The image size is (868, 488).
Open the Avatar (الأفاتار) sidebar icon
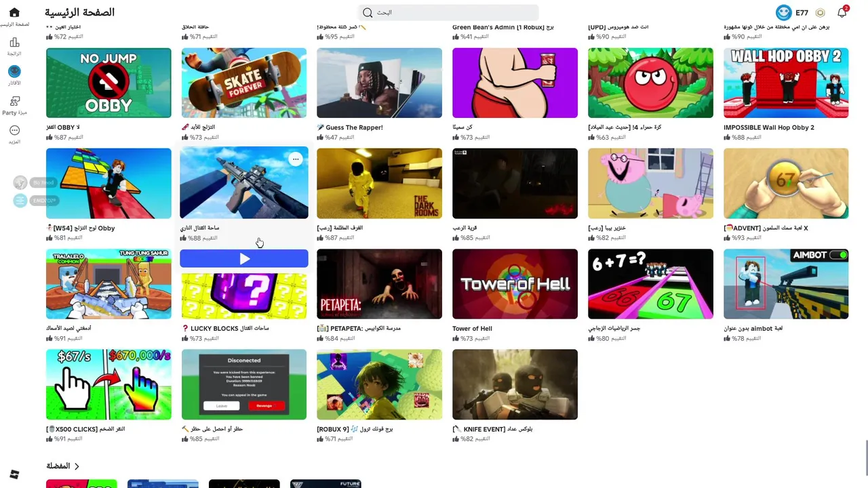click(14, 71)
